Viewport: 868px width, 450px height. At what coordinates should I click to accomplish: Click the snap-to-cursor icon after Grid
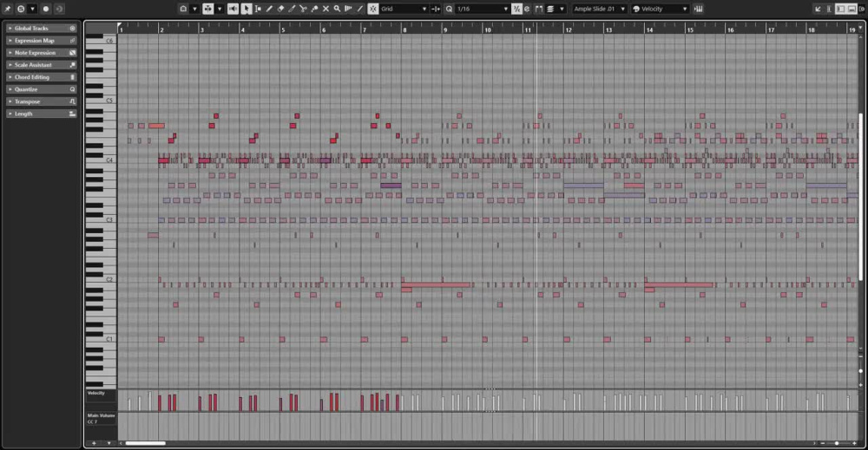click(x=436, y=9)
